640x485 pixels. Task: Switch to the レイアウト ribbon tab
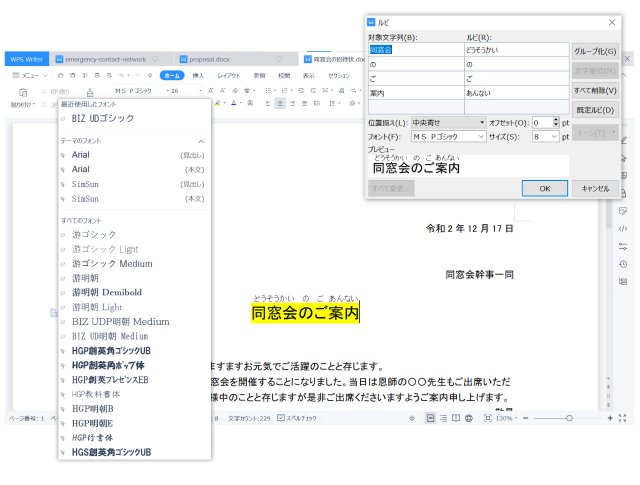click(x=229, y=76)
